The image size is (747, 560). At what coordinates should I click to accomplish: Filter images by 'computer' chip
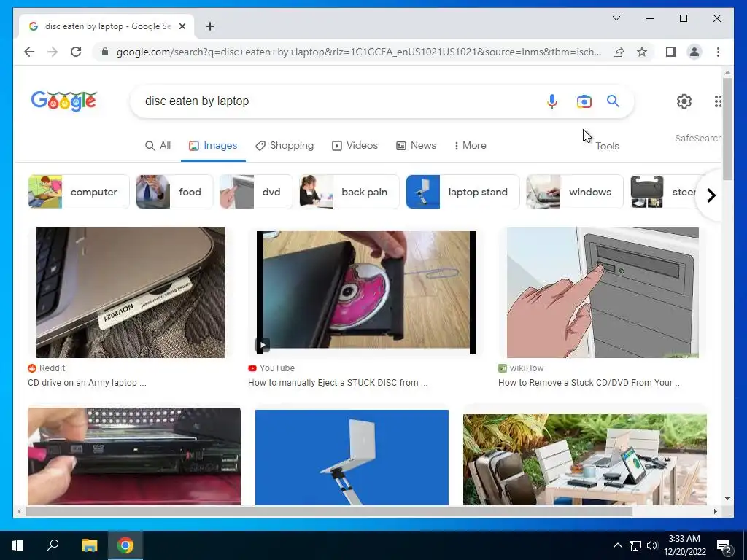[79, 192]
